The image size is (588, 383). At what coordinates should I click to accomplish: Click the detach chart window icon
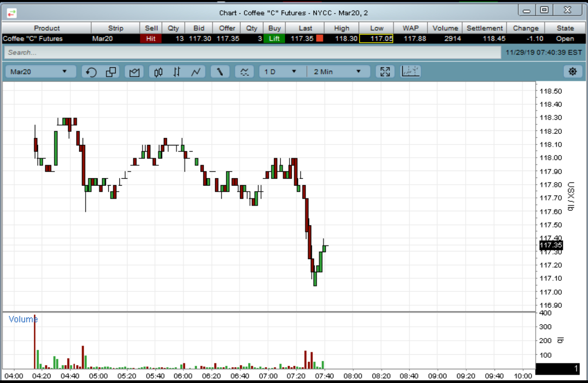click(x=111, y=72)
